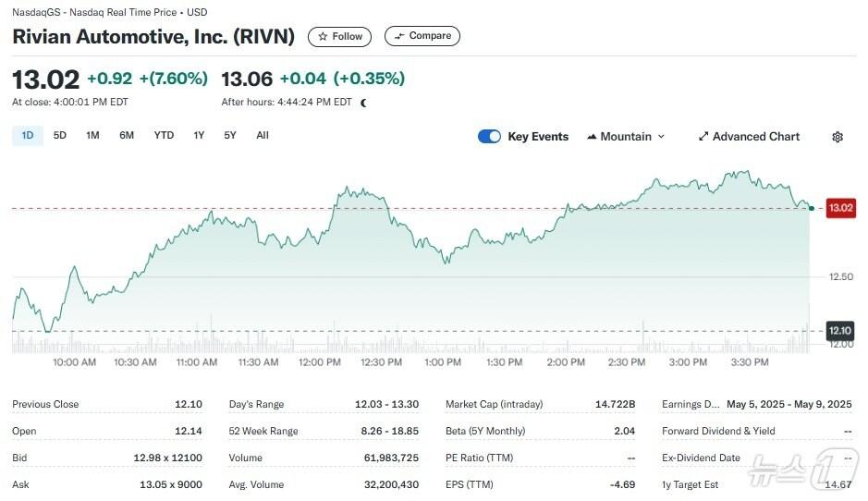
Task: Select the All time range
Action: tap(263, 136)
